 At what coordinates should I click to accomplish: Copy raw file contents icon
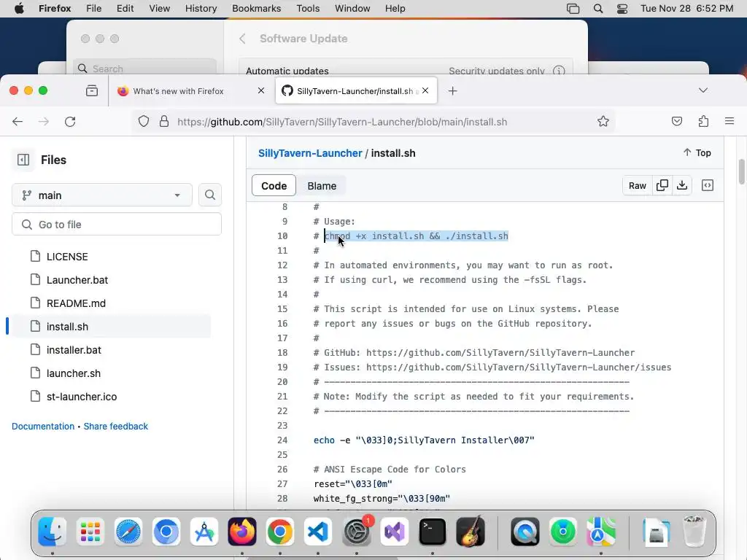click(x=662, y=186)
